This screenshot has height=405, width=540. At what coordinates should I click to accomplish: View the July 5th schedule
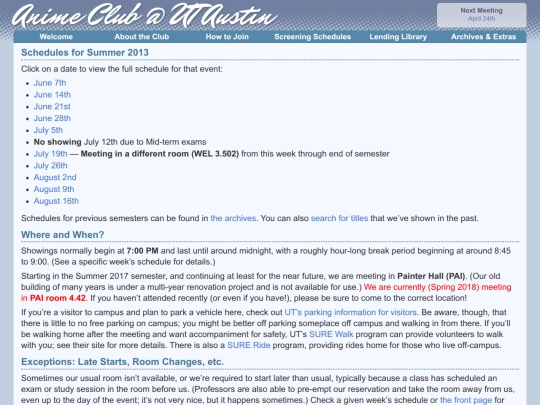point(48,130)
